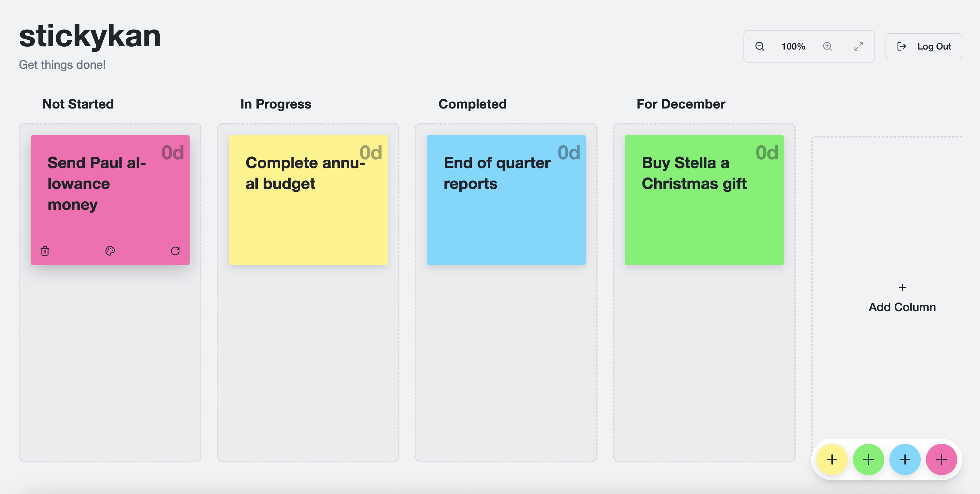980x494 pixels.
Task: Select the Completed column title
Action: 472,104
